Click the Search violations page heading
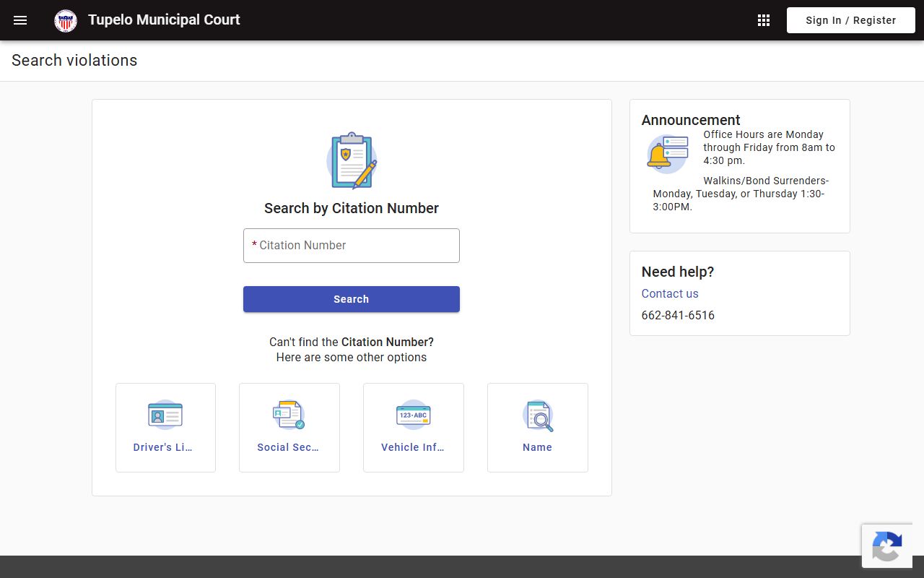 tap(74, 61)
